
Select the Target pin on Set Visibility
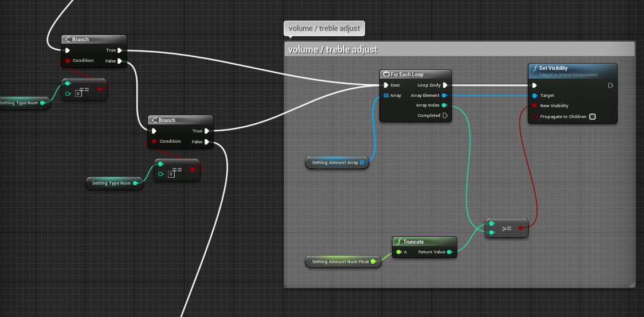click(x=535, y=95)
